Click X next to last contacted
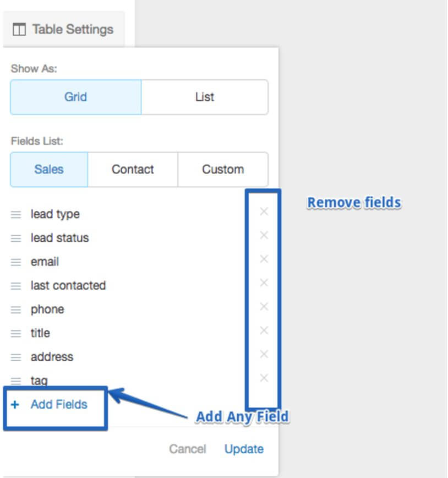 (264, 283)
